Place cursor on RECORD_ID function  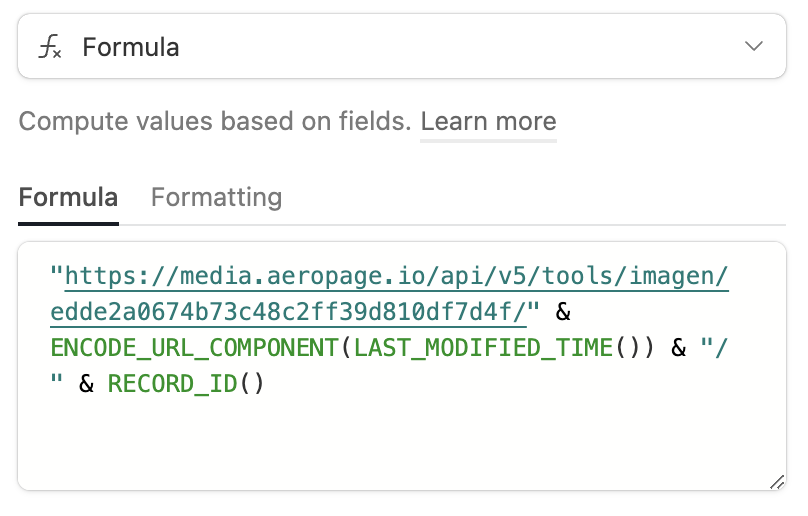pyautogui.click(x=173, y=384)
